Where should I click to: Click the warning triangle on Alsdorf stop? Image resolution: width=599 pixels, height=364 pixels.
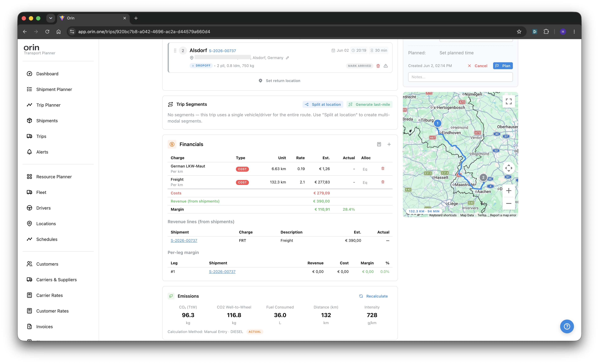[x=385, y=66]
